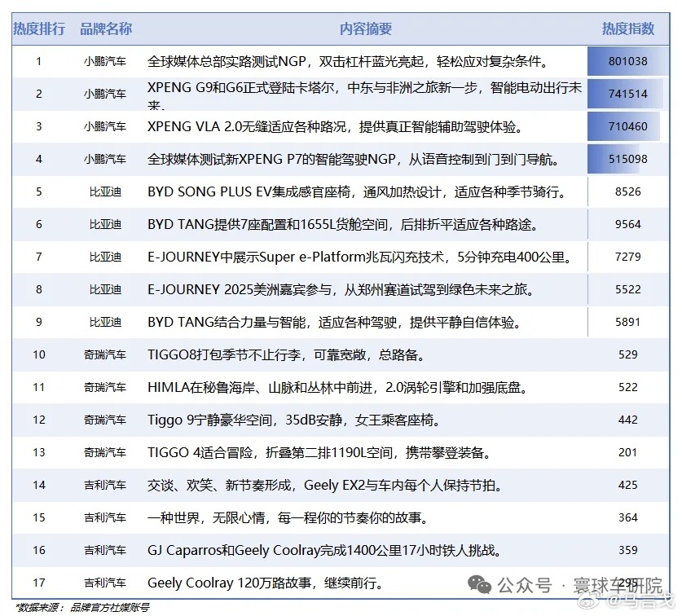Click summary E-JOURNEY 2025美洲嘉宾参与

(341, 290)
